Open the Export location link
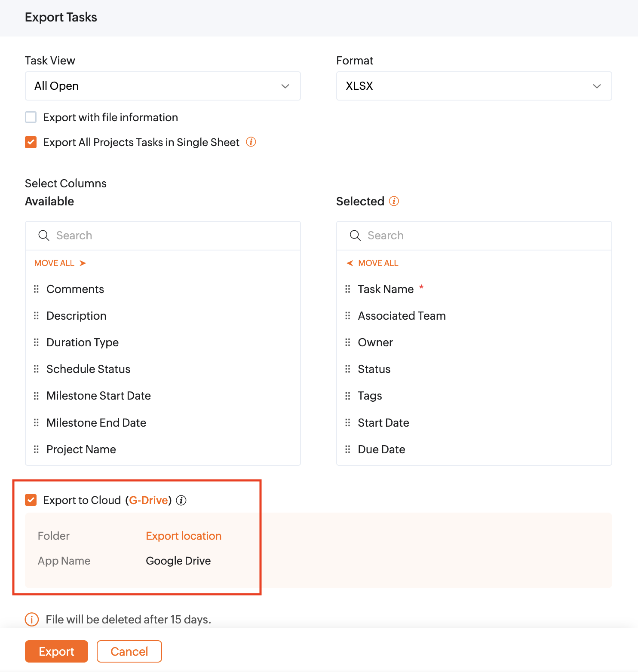 tap(184, 536)
